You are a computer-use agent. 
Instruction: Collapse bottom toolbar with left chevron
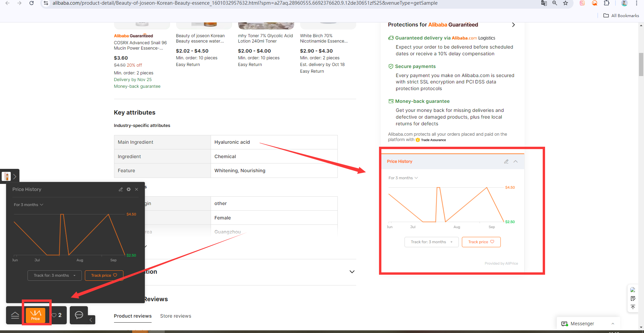[91, 320]
